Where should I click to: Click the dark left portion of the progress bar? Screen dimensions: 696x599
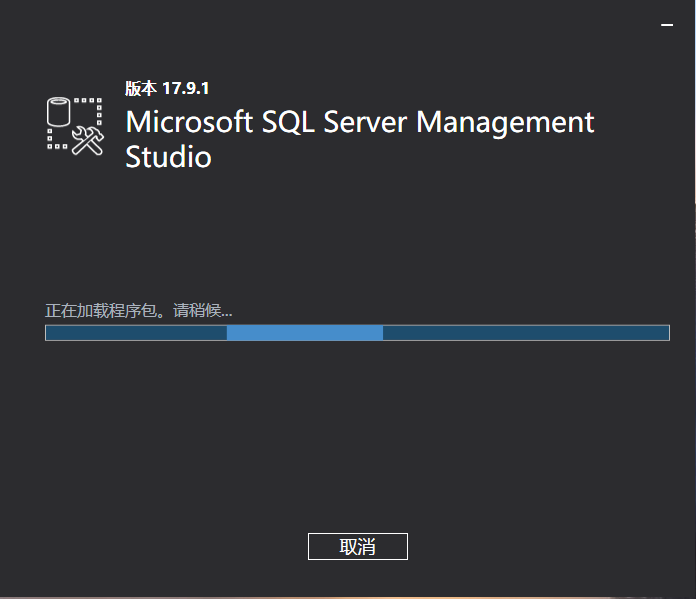[x=135, y=333]
